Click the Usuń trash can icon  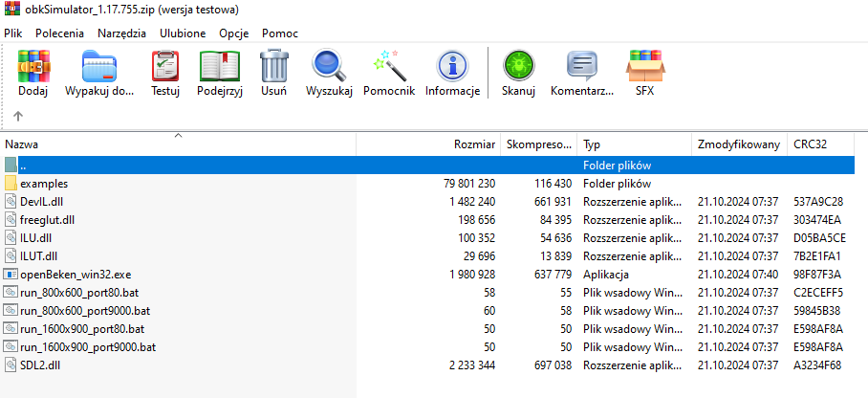click(273, 65)
